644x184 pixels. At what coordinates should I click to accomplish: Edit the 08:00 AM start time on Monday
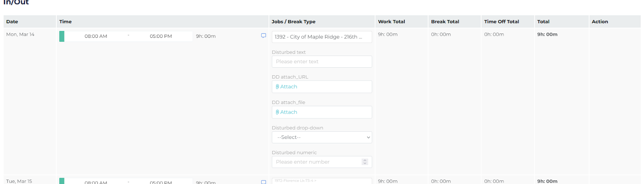[96, 36]
